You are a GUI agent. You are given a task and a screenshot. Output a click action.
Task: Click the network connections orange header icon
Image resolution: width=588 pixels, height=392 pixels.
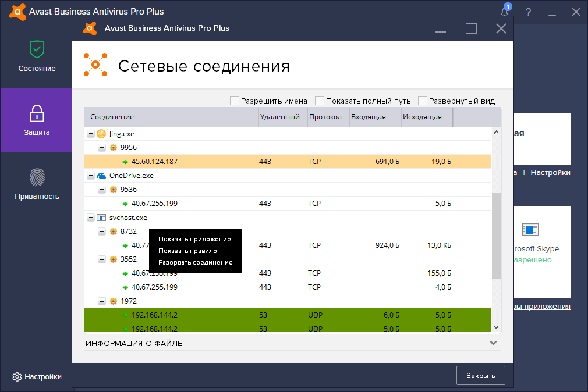(95, 65)
